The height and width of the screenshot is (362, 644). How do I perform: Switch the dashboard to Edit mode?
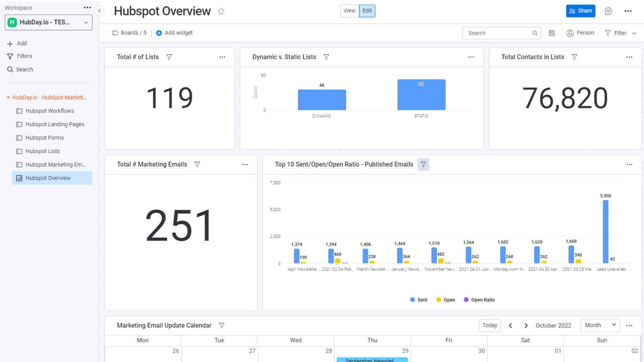[367, 11]
